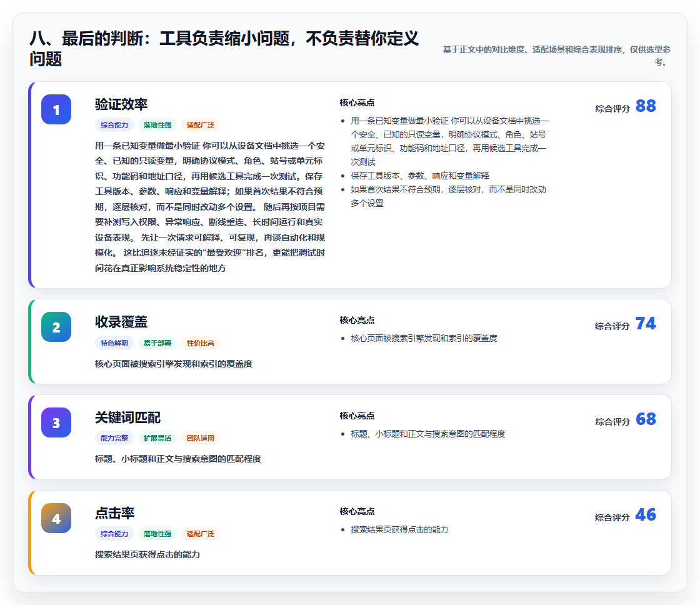Click the 团队适用 tag
This screenshot has width=700, height=605.
(x=201, y=438)
